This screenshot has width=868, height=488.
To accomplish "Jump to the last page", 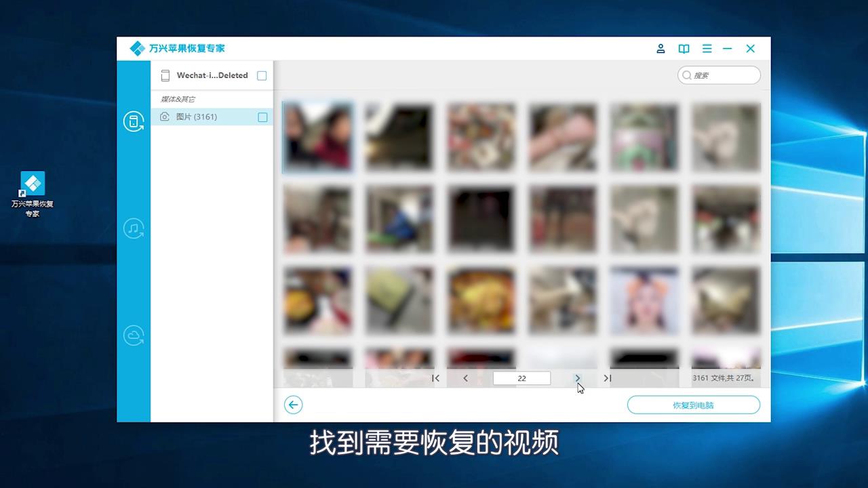I will [x=607, y=378].
